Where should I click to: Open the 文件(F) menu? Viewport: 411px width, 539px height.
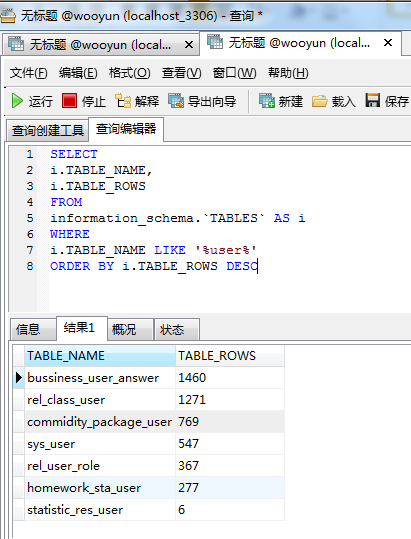pyautogui.click(x=29, y=73)
